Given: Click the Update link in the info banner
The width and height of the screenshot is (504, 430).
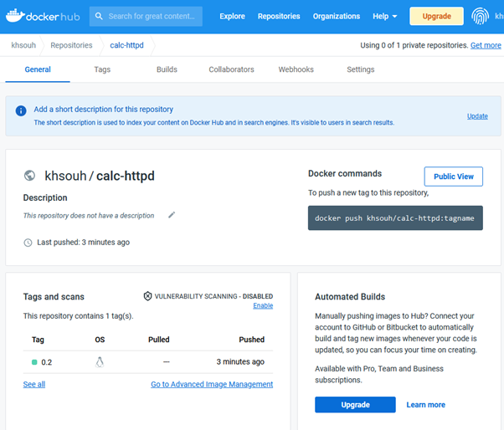Looking at the screenshot, I should (x=477, y=116).
